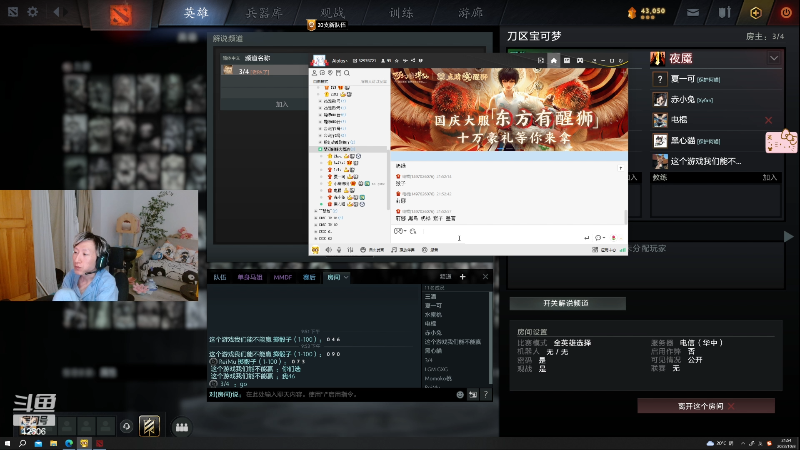Viewport: 800px width, 450px height.
Task: Add a new chat channel with plus
Action: 463,277
